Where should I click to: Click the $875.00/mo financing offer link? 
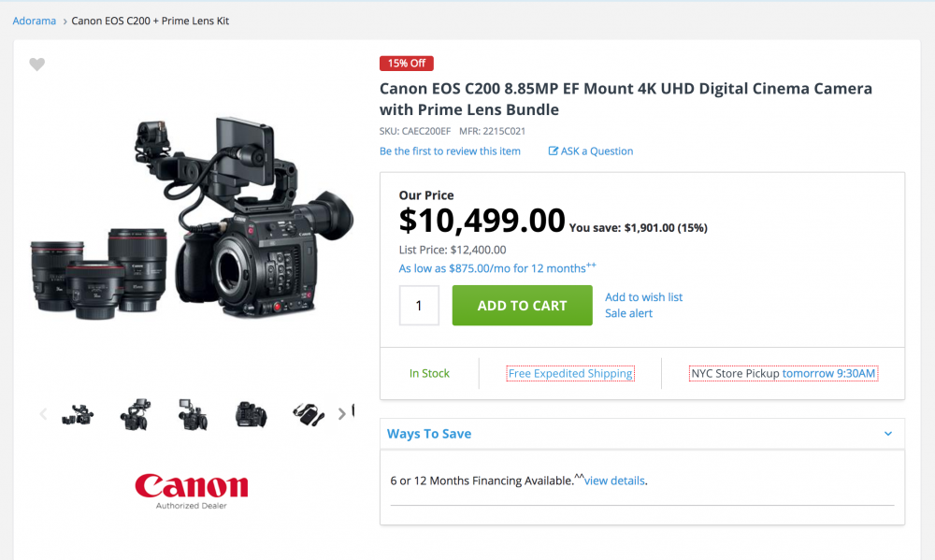(x=492, y=269)
